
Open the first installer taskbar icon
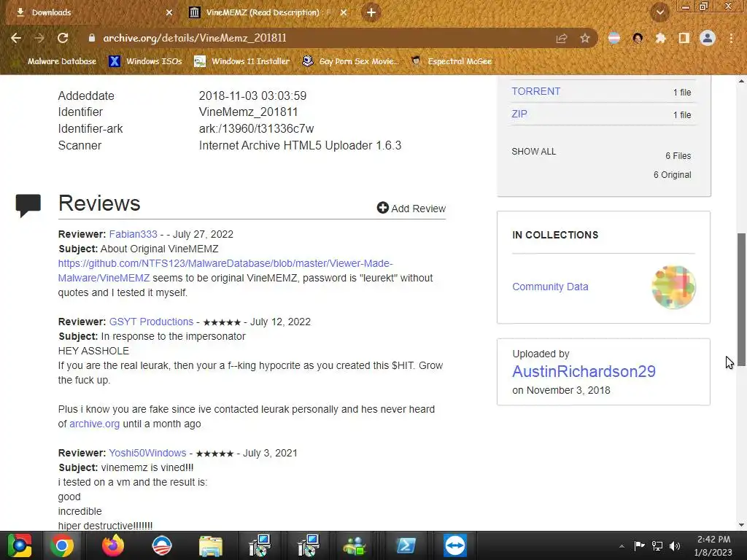(x=260, y=545)
